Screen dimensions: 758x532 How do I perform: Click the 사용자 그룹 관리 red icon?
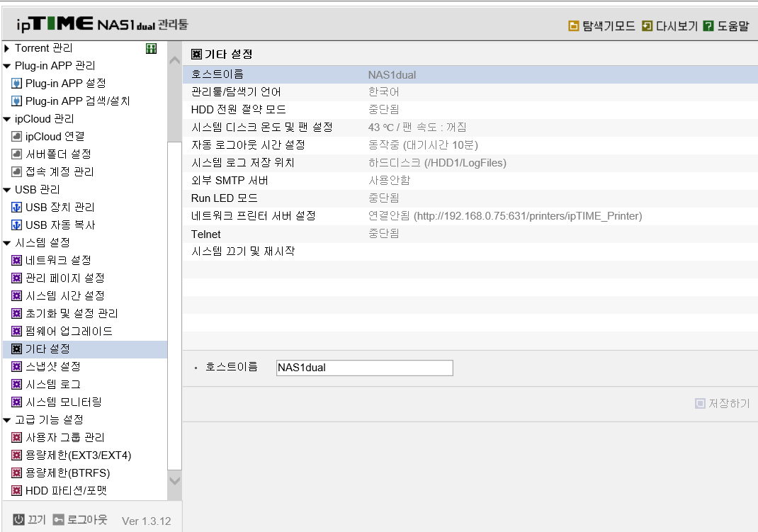[16, 437]
